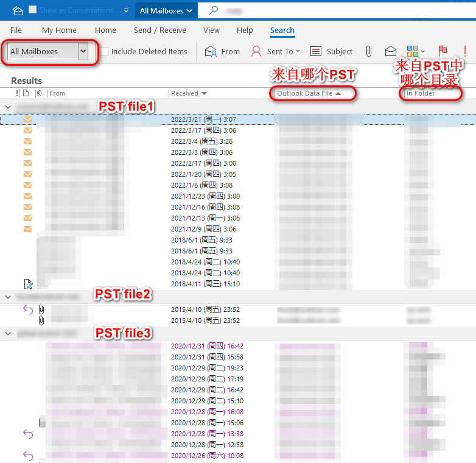The height and width of the screenshot is (463, 476).
Task: Open the All Mailboxes ribbon scope dropdown
Action: pyautogui.click(x=83, y=52)
